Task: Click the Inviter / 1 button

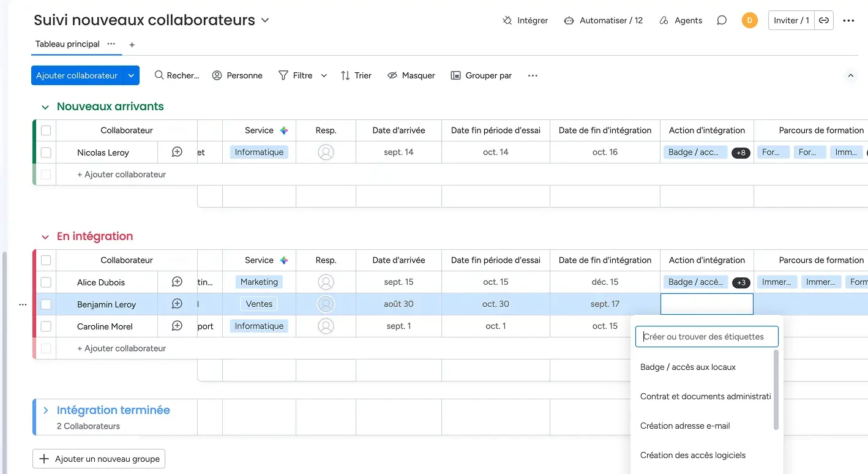Action: coord(791,20)
